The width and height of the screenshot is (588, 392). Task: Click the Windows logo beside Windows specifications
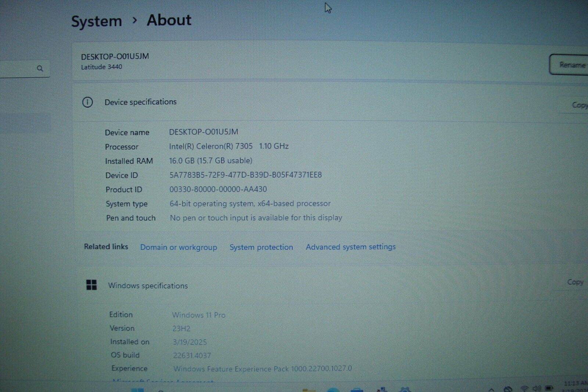tap(91, 285)
